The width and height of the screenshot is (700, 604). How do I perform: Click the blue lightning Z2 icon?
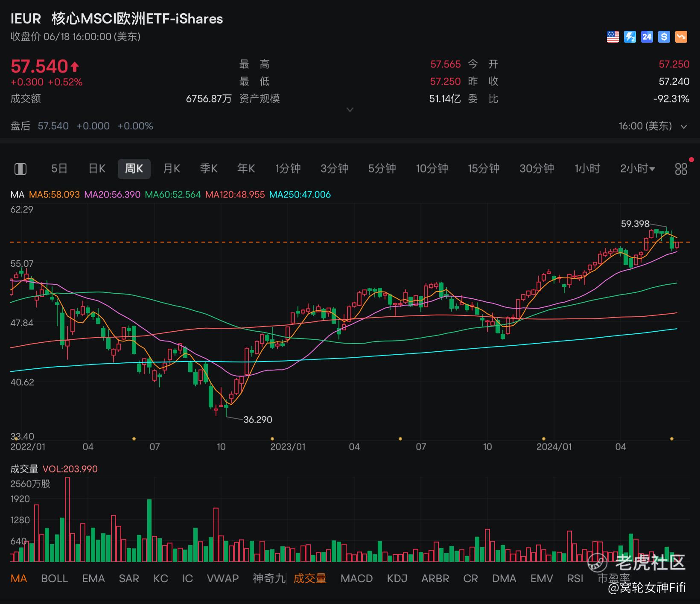(x=630, y=37)
